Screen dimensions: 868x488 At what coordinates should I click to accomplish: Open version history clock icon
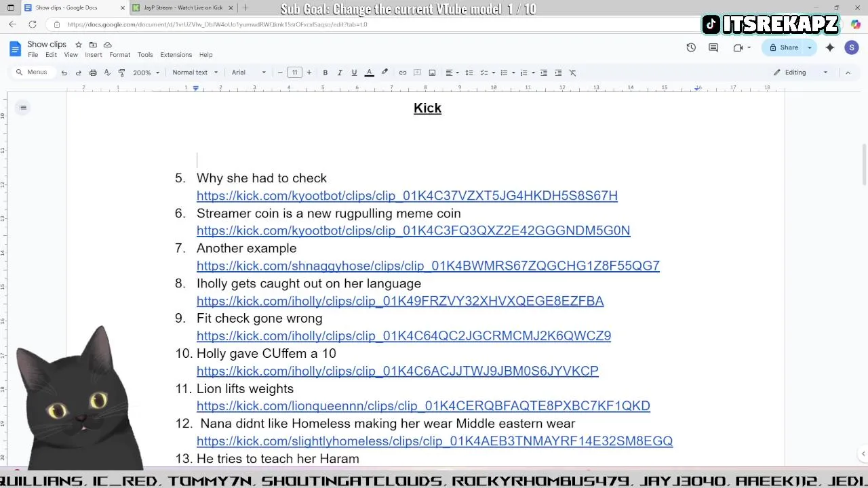pyautogui.click(x=691, y=47)
